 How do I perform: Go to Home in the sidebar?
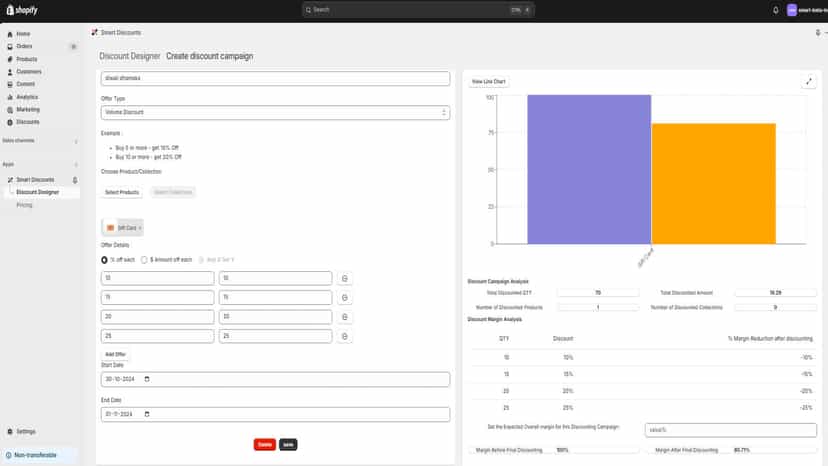tap(19, 34)
